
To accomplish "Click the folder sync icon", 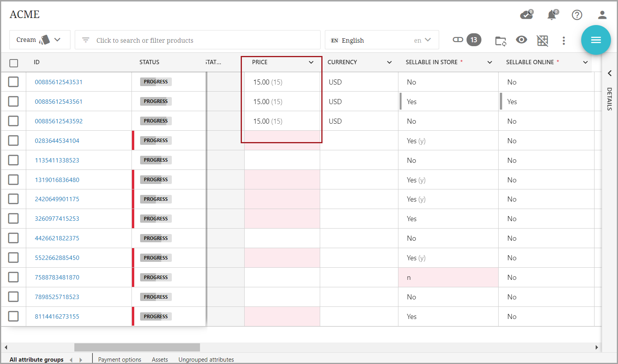I will pyautogui.click(x=501, y=41).
